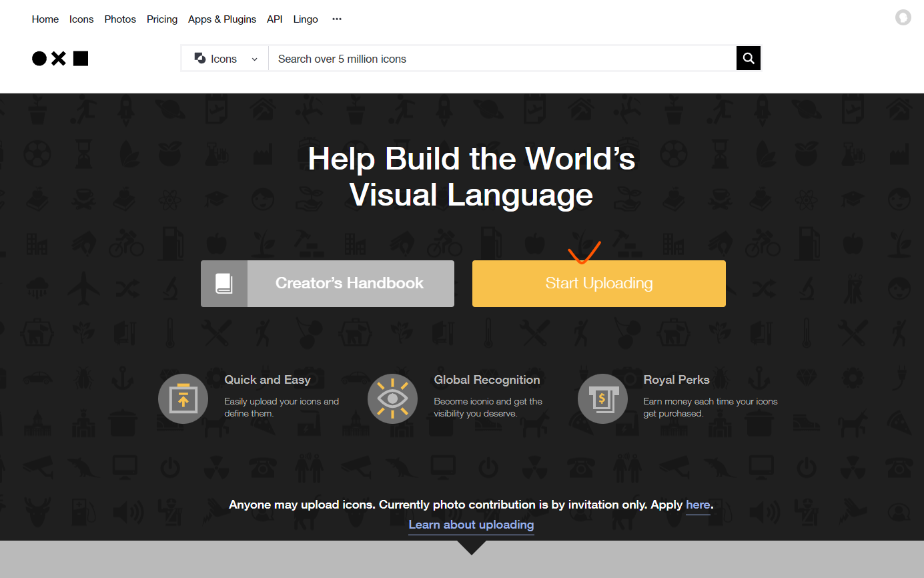Open Photos in the top navigation
The height and width of the screenshot is (578, 924).
tap(120, 19)
